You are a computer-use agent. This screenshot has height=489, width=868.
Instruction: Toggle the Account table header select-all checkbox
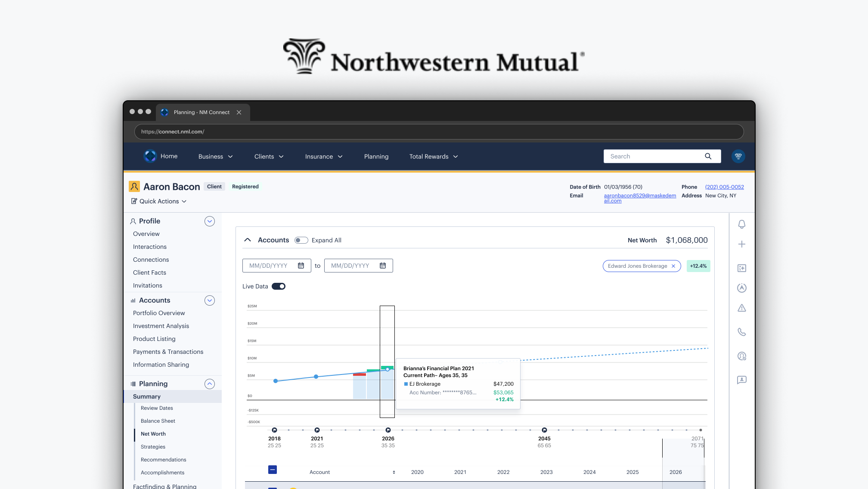273,470
